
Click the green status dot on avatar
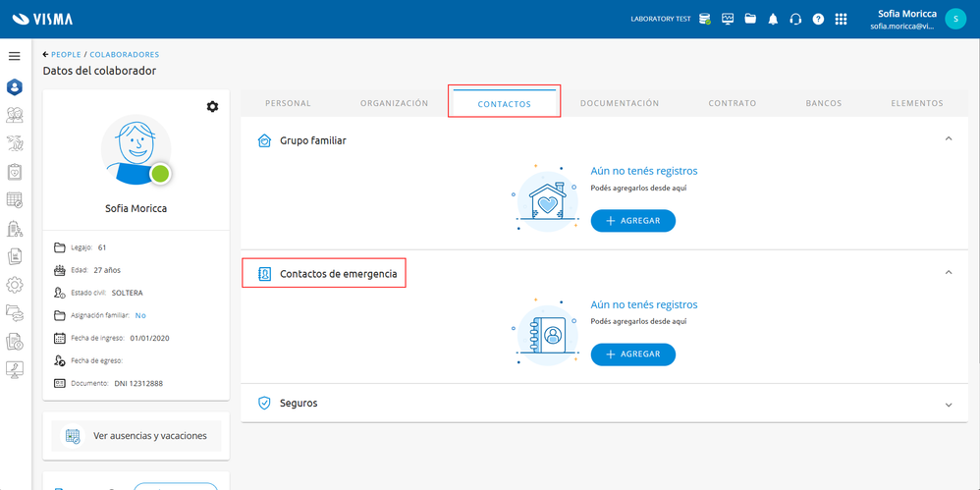click(161, 174)
